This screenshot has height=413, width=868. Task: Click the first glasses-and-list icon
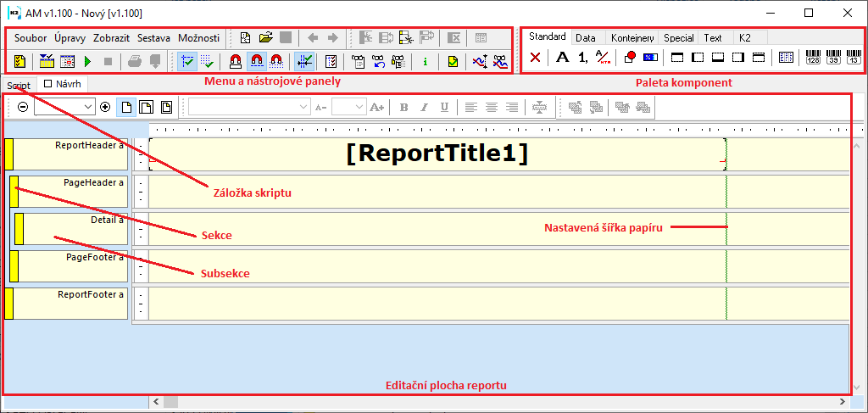point(359,61)
